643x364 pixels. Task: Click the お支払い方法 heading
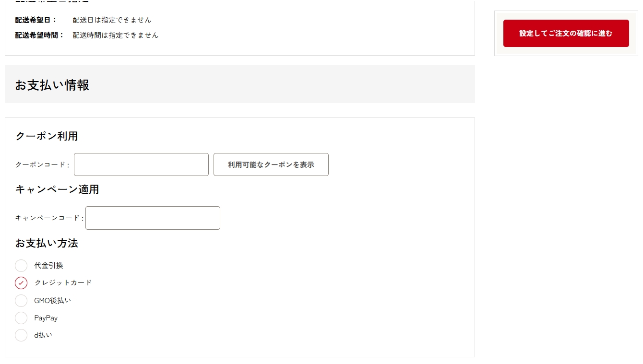(x=46, y=244)
